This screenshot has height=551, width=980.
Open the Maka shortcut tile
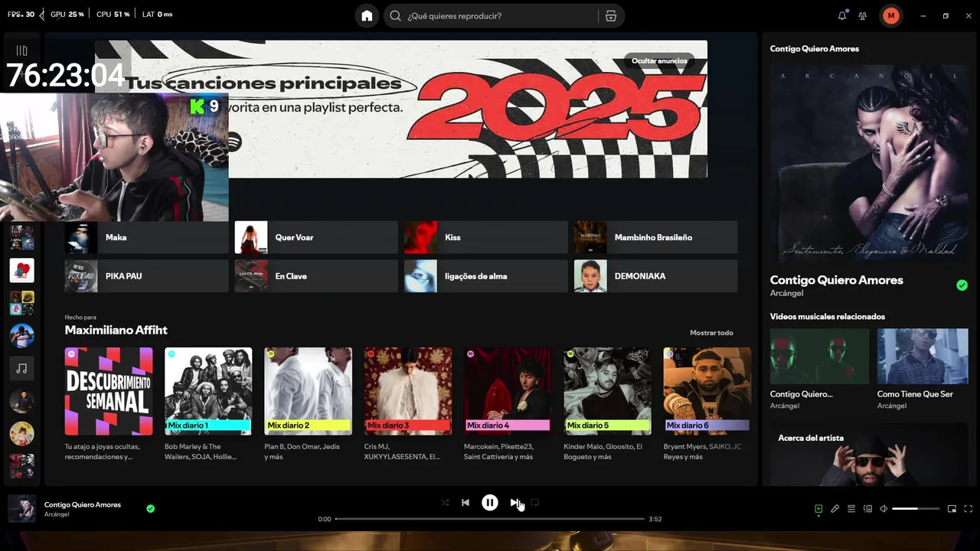click(x=146, y=237)
